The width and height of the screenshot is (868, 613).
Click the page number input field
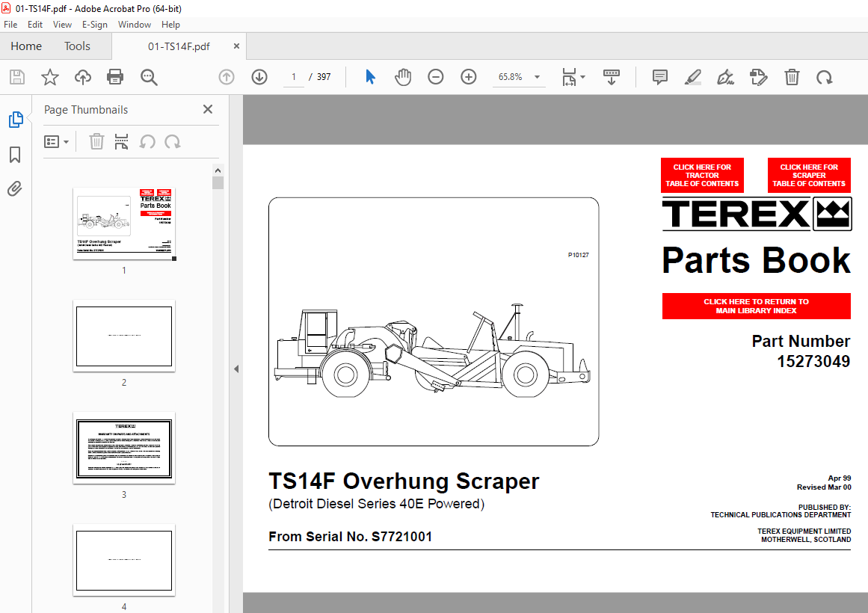coord(293,77)
